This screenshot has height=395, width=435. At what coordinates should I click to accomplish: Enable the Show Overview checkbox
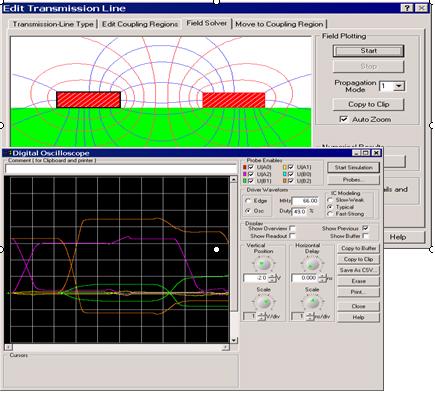[292, 228]
